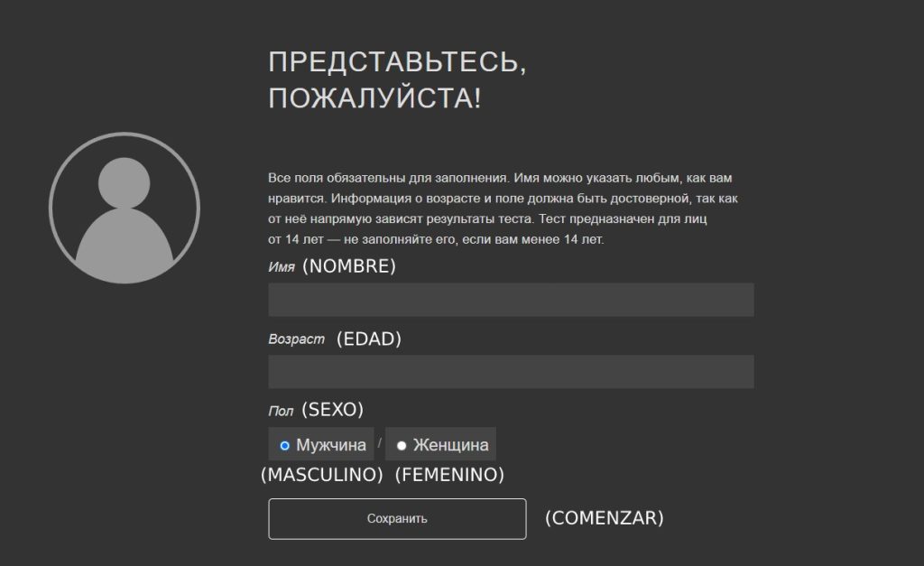Click the (COMENZAR) annotation text
This screenshot has height=566, width=924.
[x=604, y=518]
